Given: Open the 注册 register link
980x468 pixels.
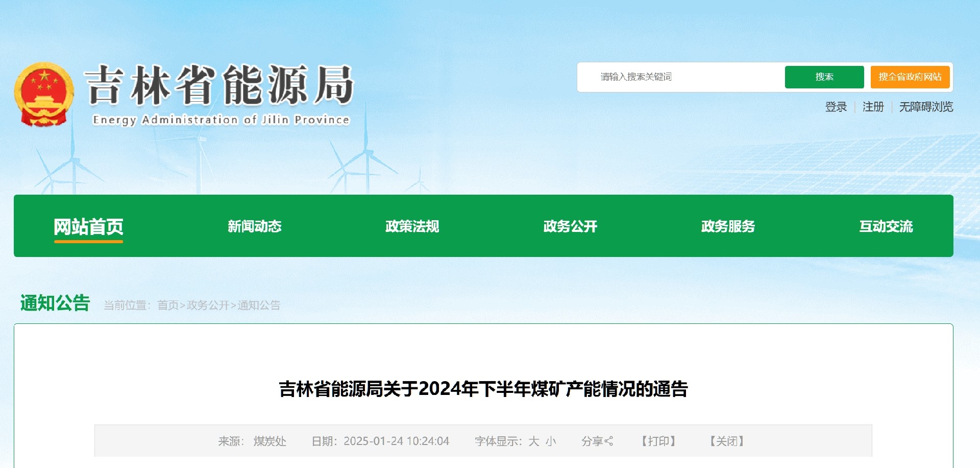Looking at the screenshot, I should click(x=873, y=107).
